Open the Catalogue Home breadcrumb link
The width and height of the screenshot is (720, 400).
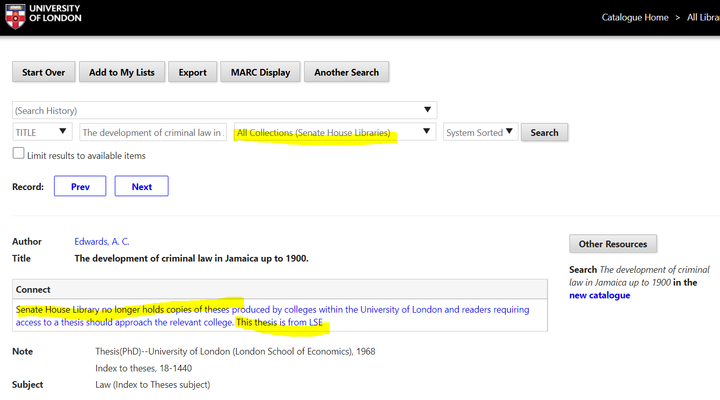[635, 17]
